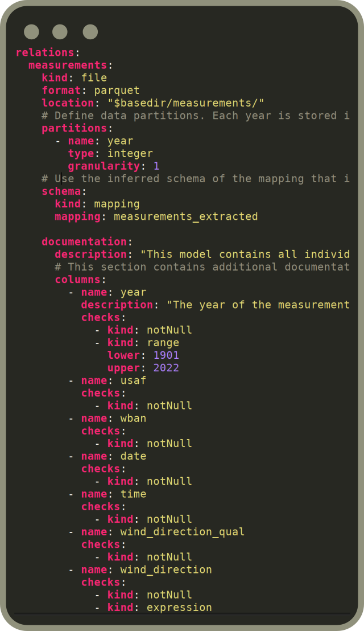Select the 'range' check kind value
This screenshot has width=364, height=631.
click(163, 342)
